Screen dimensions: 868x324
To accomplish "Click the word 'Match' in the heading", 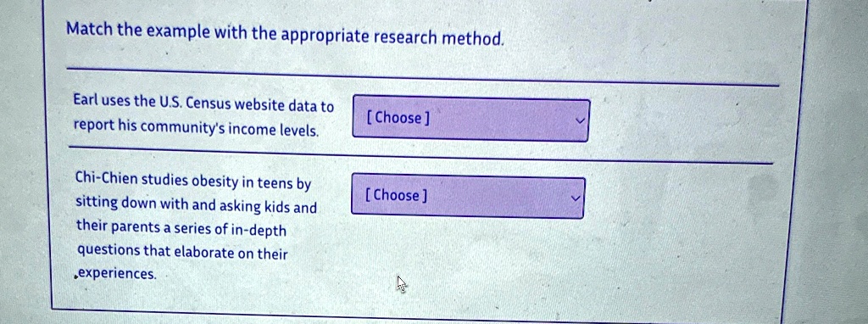I will click(90, 29).
